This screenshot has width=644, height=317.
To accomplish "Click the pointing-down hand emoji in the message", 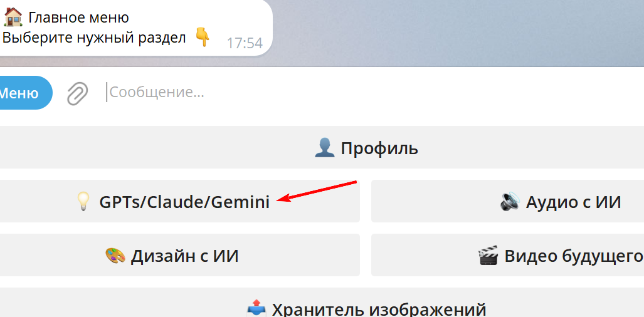I will point(202,38).
